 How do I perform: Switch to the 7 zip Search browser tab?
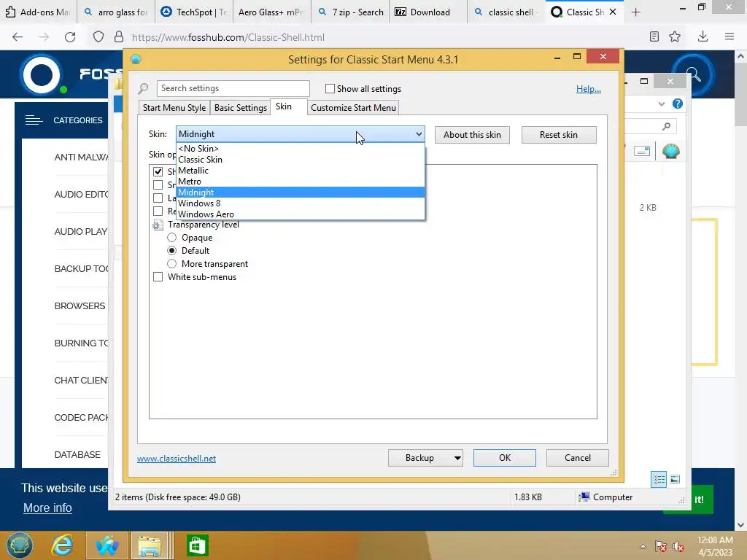[x=350, y=12]
